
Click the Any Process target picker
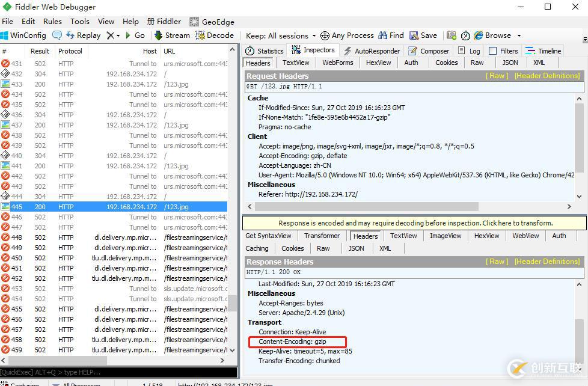pyautogui.click(x=347, y=35)
